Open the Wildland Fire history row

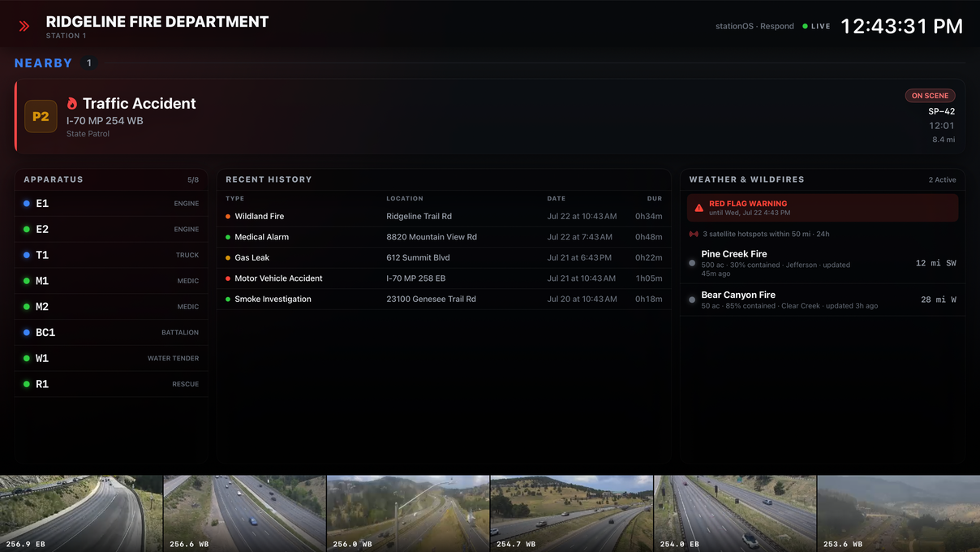tap(444, 216)
